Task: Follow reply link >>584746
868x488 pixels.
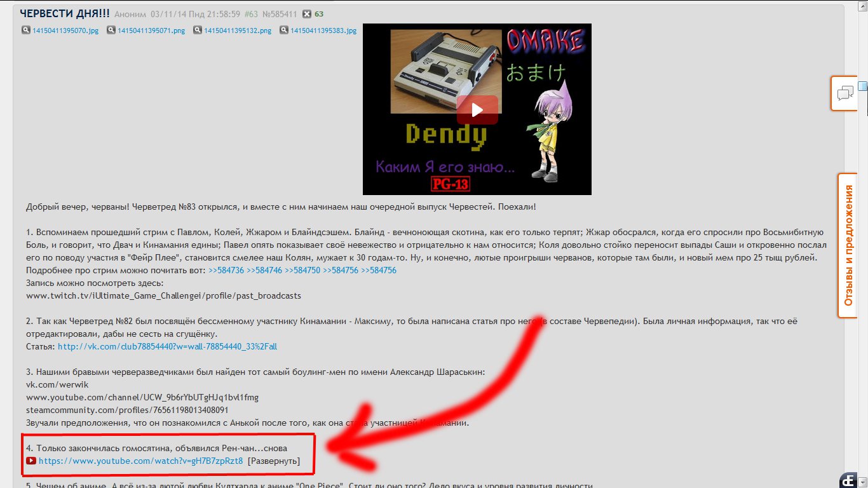Action: 264,270
